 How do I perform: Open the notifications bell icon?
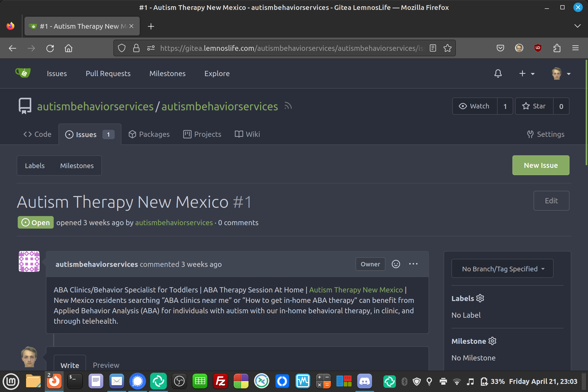498,73
